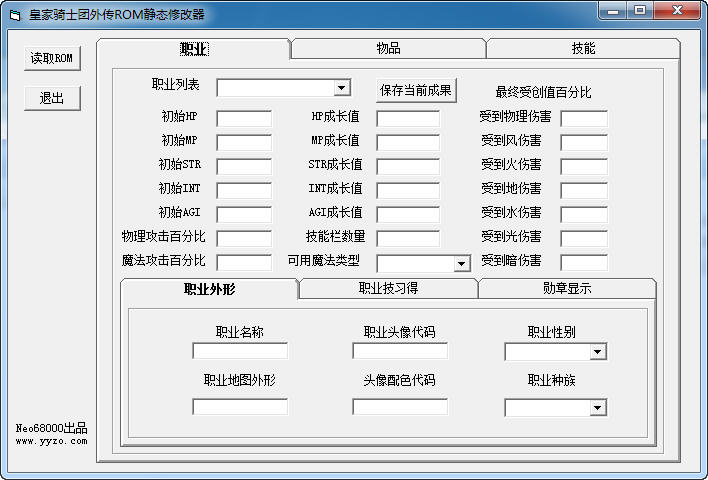
Task: Click the 初始STR input field
Action: tap(244, 166)
